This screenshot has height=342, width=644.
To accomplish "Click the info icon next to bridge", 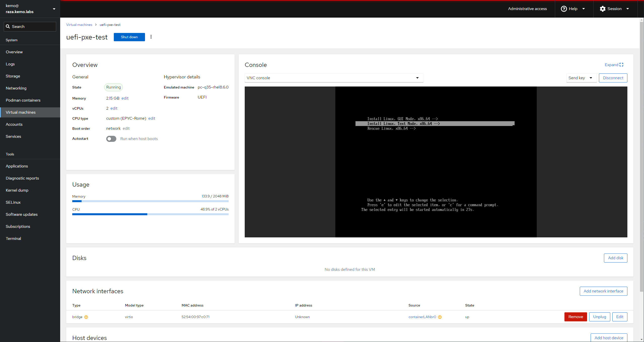I will pos(86,317).
